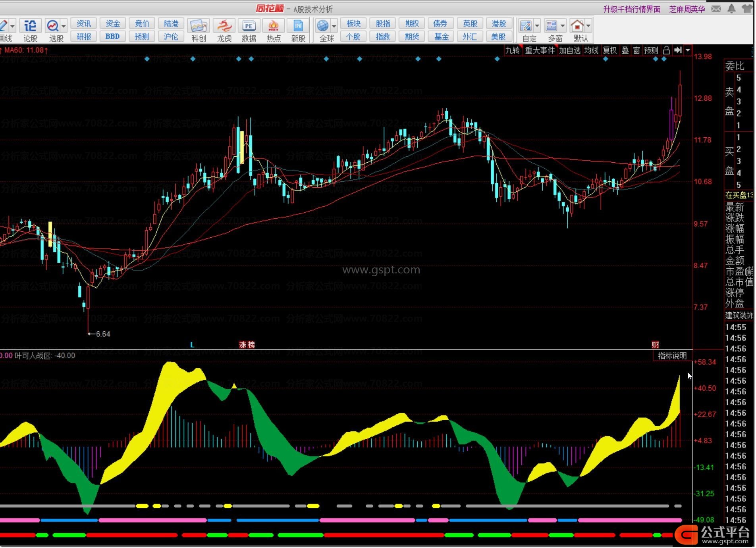
Task: Open the PE 数据 icon
Action: click(x=249, y=27)
